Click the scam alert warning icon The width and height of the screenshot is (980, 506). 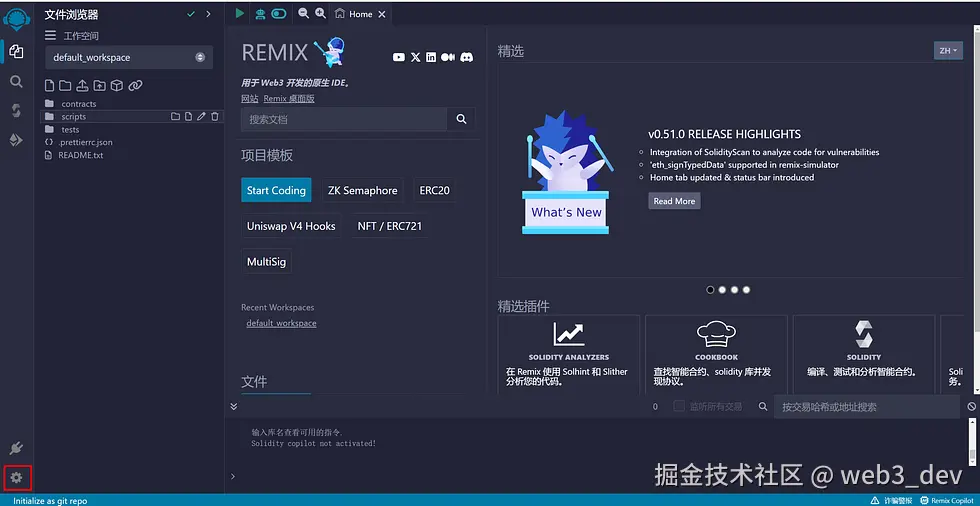coord(875,500)
